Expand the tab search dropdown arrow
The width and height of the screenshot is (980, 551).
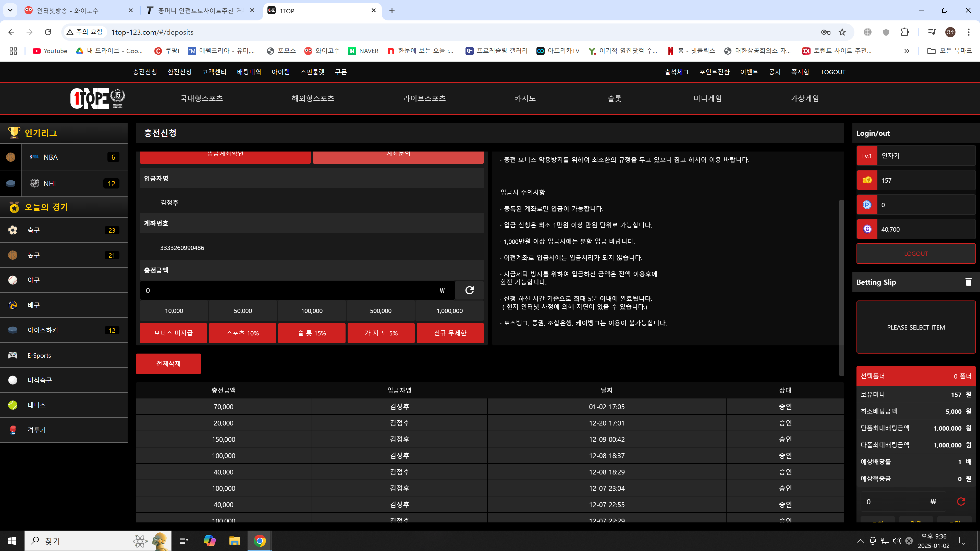pyautogui.click(x=10, y=10)
